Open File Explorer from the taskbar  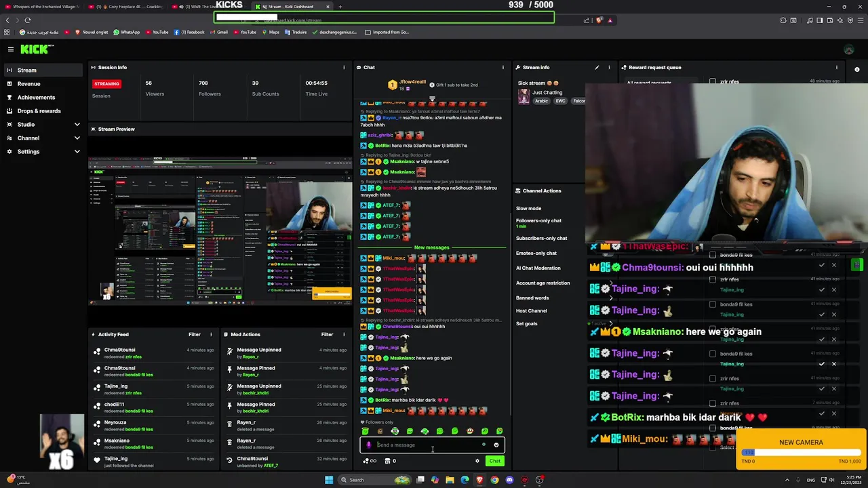click(450, 480)
